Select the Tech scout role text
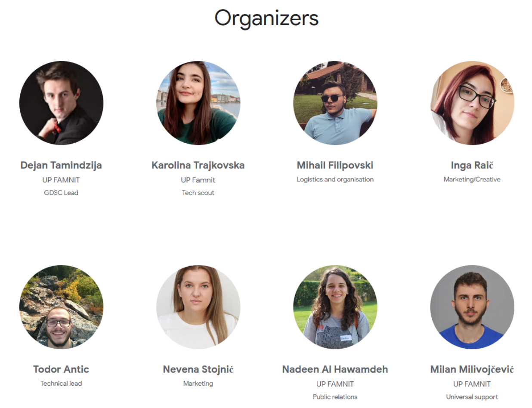The width and height of the screenshot is (532, 408). [198, 193]
